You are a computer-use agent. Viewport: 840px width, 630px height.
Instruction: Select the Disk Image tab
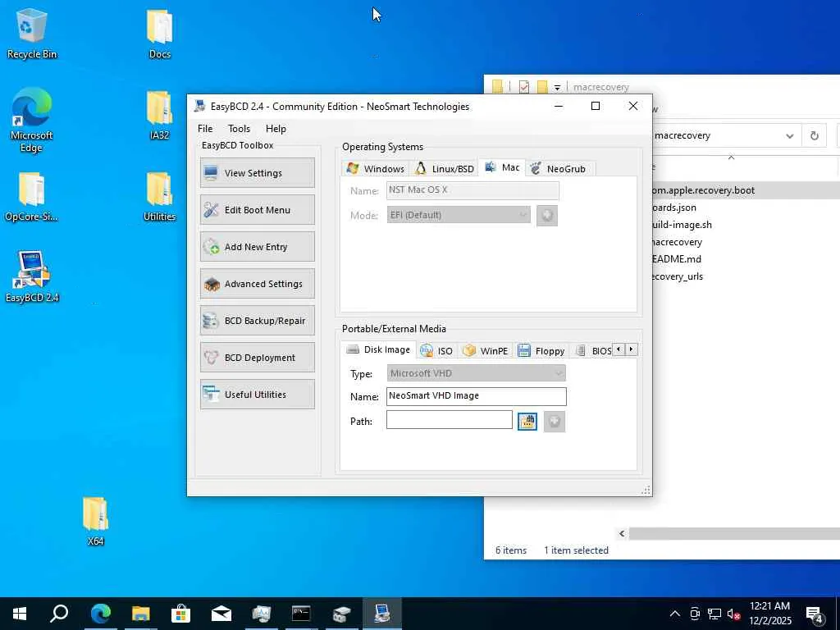click(x=378, y=349)
